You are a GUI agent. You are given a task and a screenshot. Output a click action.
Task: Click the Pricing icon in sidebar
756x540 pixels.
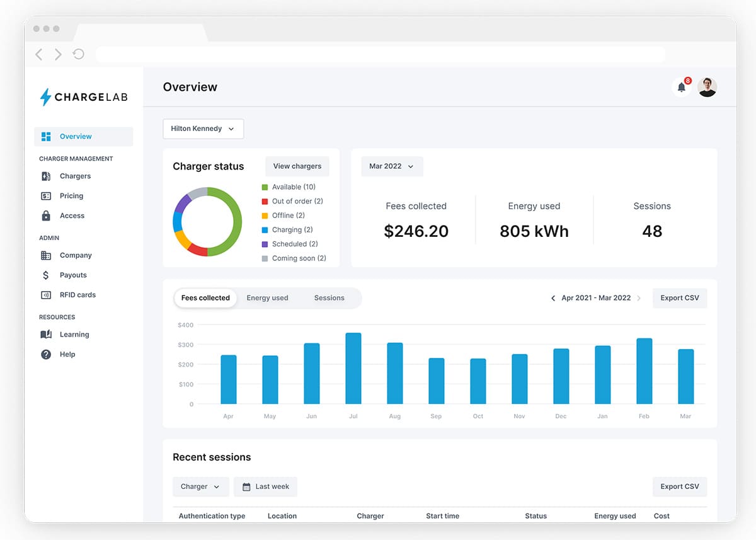(x=46, y=196)
